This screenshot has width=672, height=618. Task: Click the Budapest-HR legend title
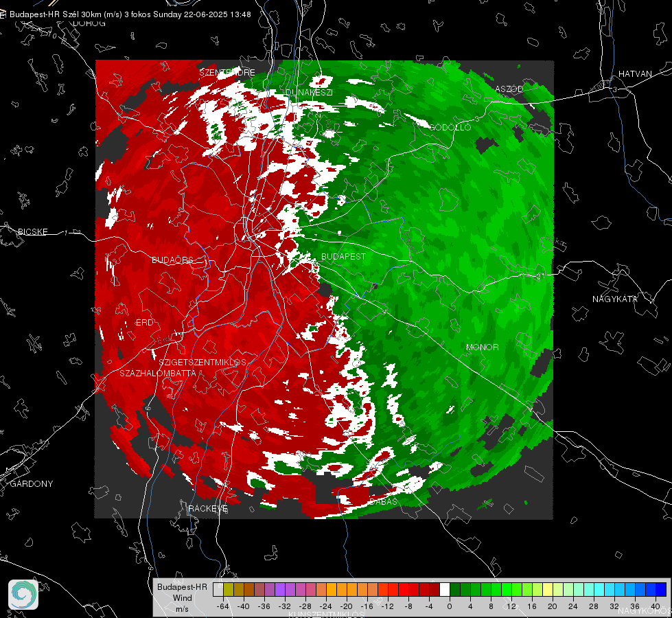[x=182, y=586]
